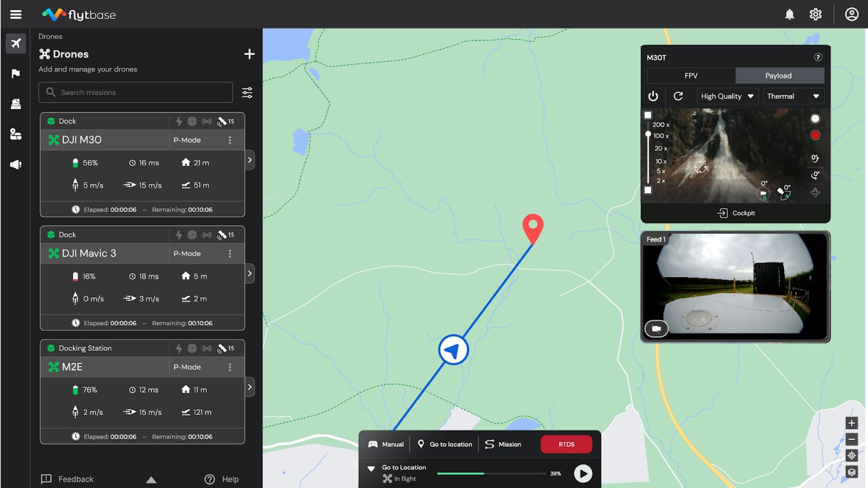
Task: Open the flag section in sidebar
Action: 16,73
